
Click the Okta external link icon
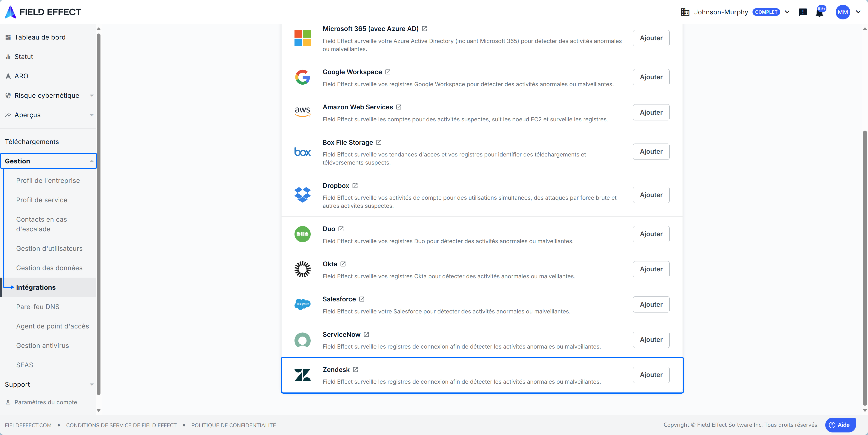click(343, 264)
